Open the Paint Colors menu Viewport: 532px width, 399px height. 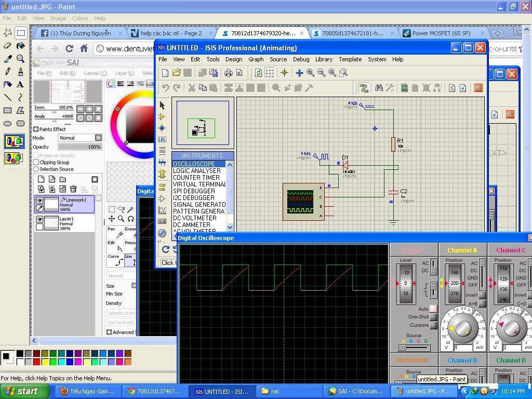point(80,18)
